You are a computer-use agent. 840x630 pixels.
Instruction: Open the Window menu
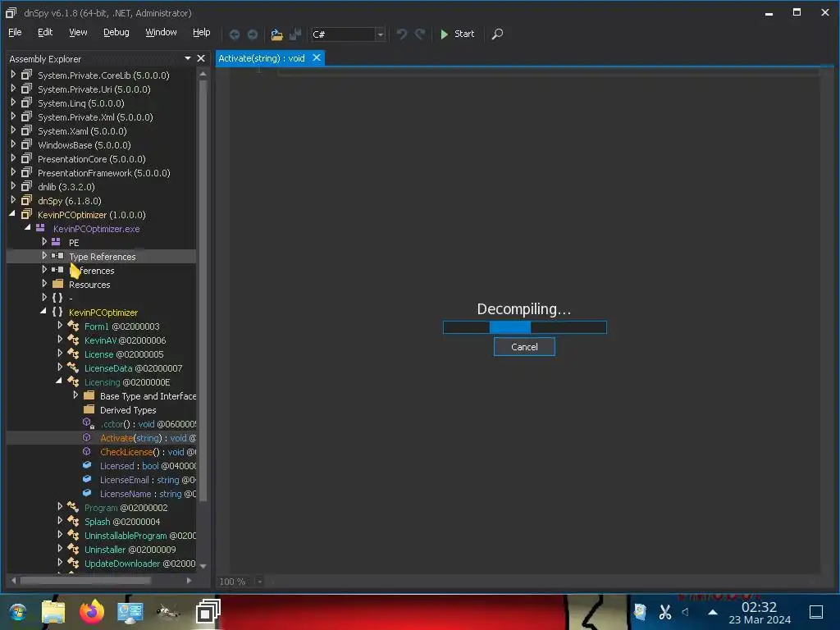[161, 32]
